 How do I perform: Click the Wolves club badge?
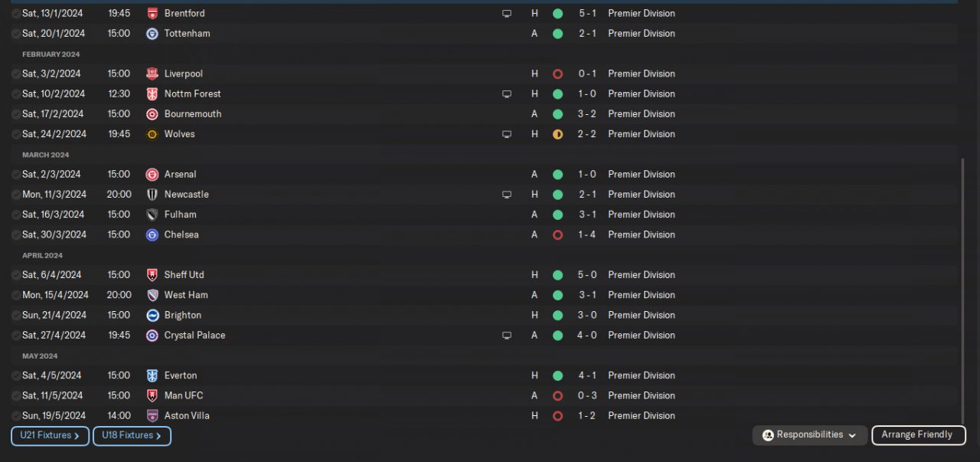[x=152, y=135]
